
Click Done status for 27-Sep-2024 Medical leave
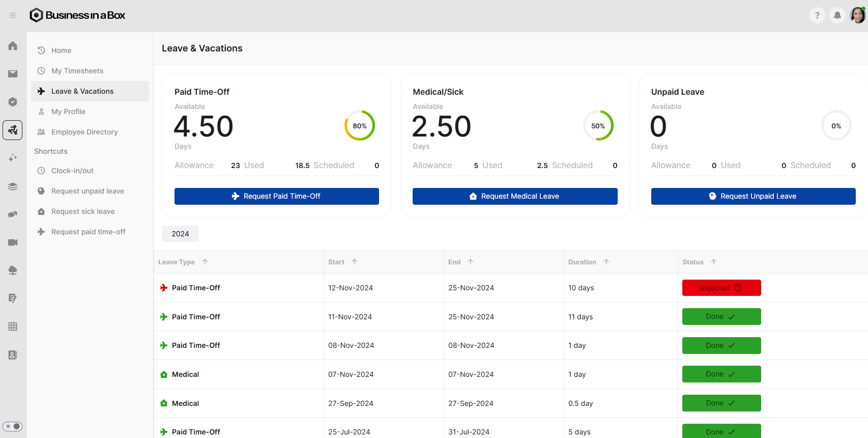point(721,403)
